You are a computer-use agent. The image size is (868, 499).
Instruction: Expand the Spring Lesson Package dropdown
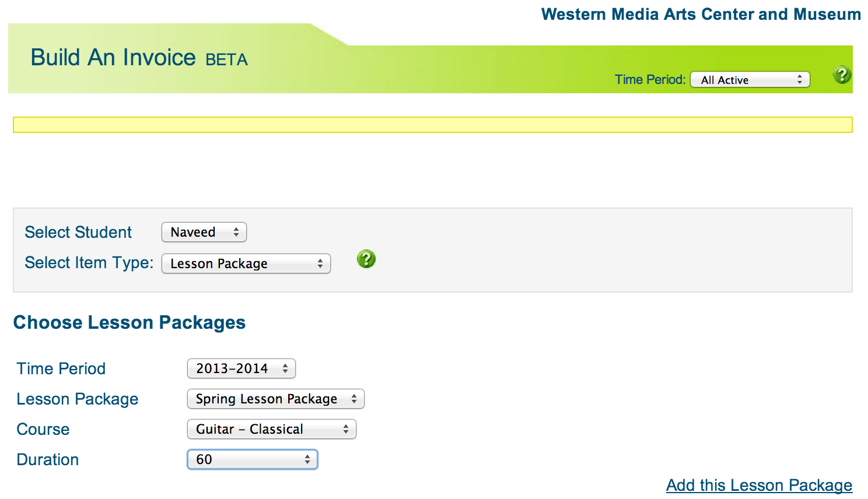coord(276,399)
